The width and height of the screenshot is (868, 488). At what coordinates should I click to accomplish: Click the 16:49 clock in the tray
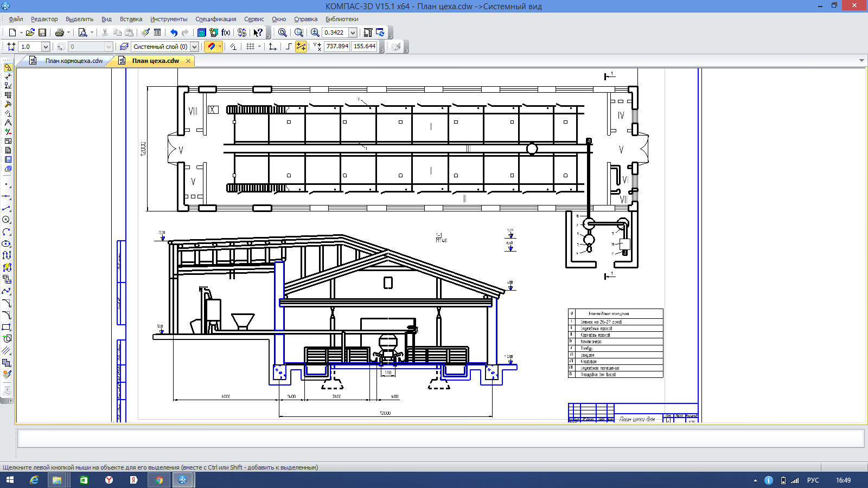point(843,480)
